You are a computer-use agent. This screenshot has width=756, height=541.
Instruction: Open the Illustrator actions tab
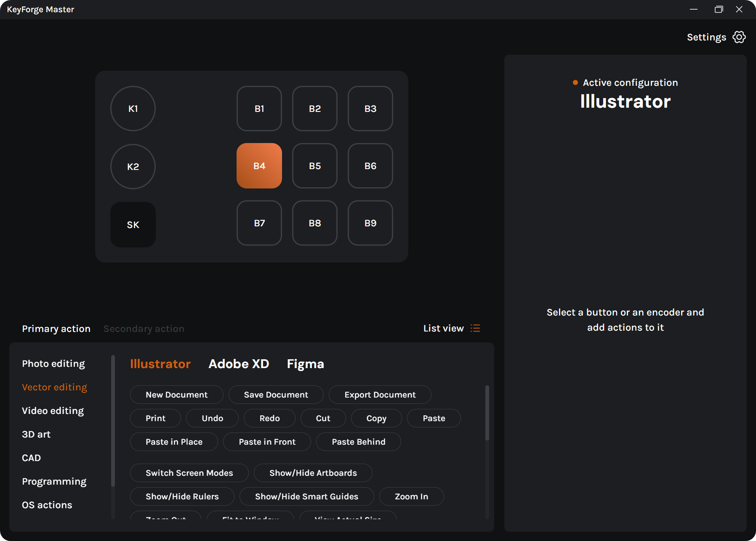pos(160,364)
